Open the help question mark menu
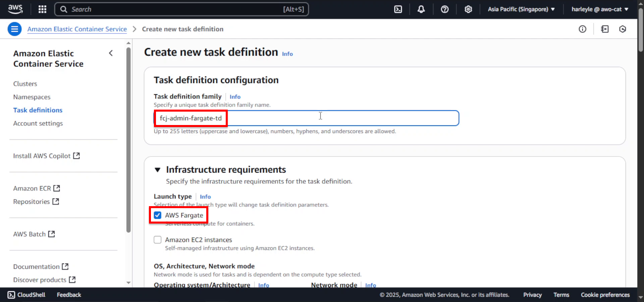644x302 pixels. 444,9
